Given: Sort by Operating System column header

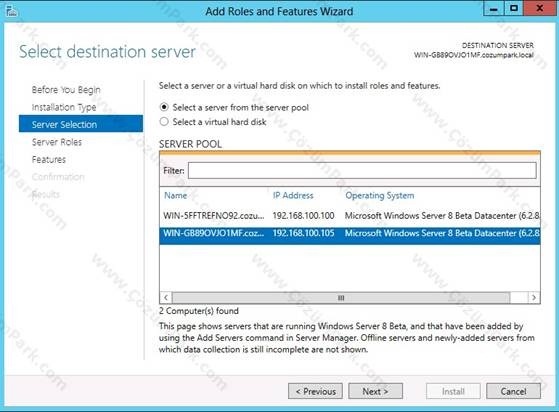Looking at the screenshot, I should [380, 195].
